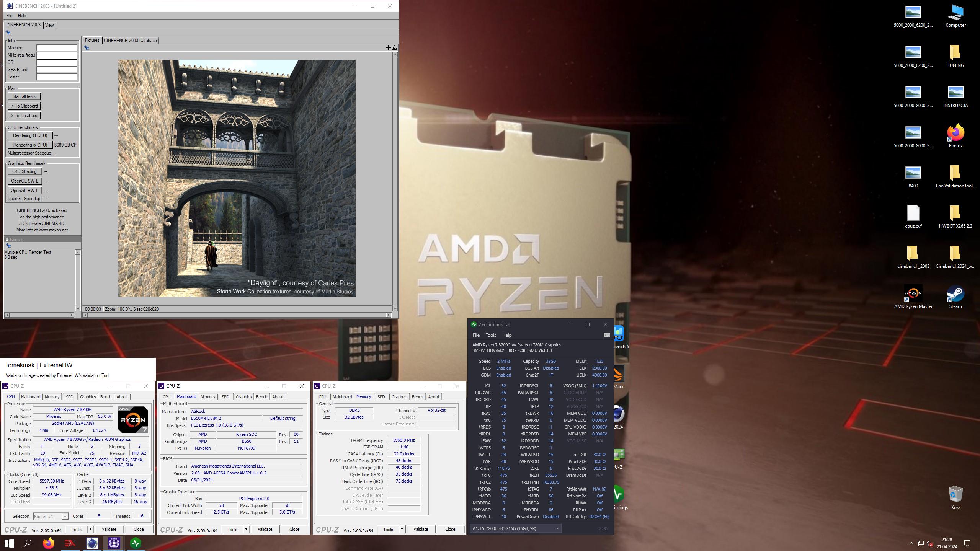Viewport: 980px width, 551px height.
Task: Click the To Clipboard button
Action: tap(24, 106)
